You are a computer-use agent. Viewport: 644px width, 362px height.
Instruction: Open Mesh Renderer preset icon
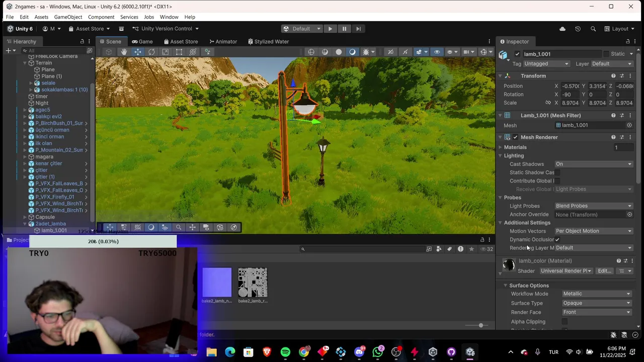coord(622,137)
